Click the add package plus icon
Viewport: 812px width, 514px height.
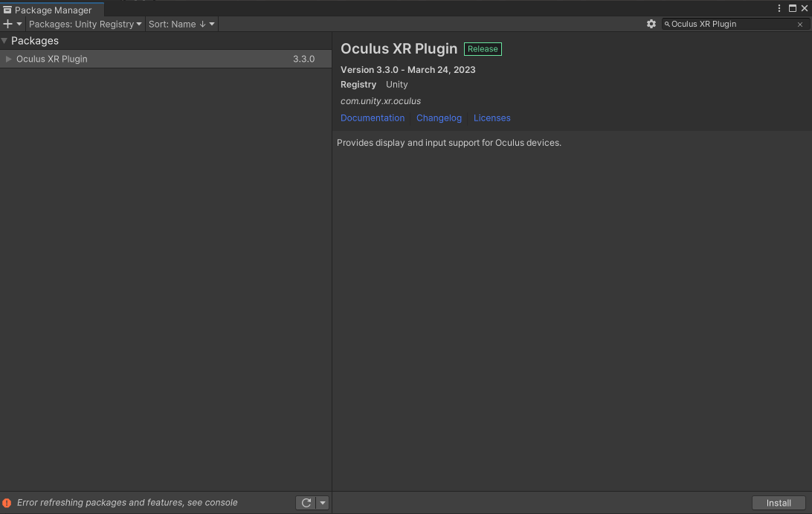[x=7, y=24]
